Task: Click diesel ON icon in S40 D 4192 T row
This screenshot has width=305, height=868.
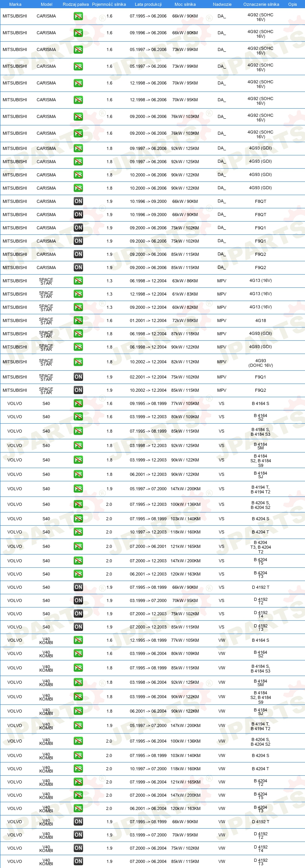Action: [78, 587]
